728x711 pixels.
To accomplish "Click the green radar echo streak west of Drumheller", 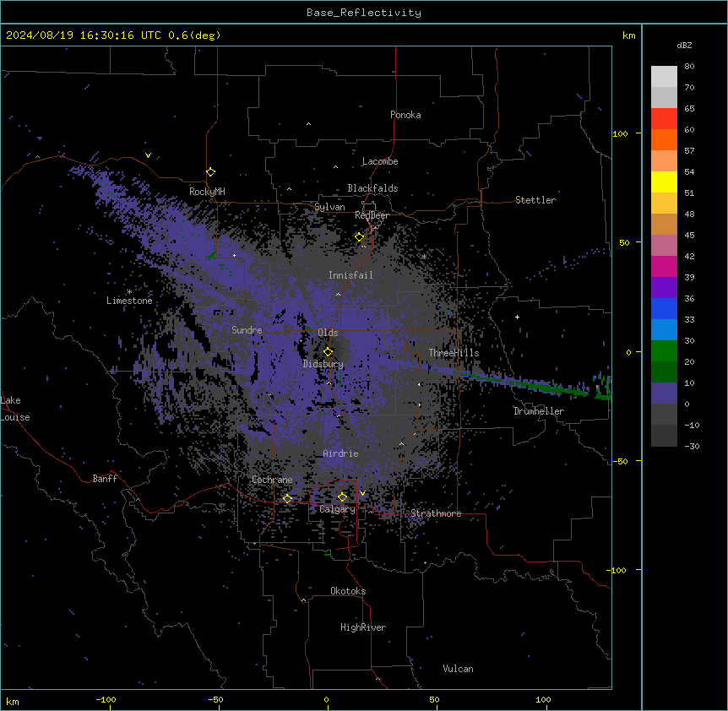I will (524, 383).
